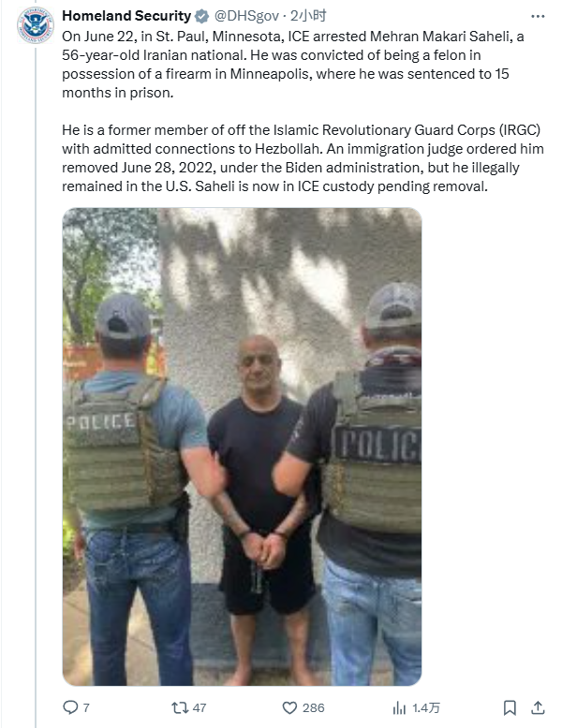Click the thread line below the avatar
Viewport: 562px width, 728px height.
coord(36,385)
